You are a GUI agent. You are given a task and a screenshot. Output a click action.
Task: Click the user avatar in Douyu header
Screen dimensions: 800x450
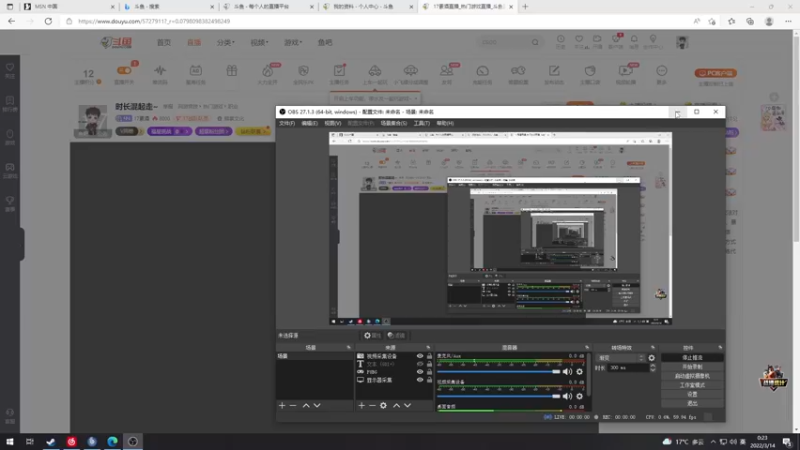click(x=682, y=42)
